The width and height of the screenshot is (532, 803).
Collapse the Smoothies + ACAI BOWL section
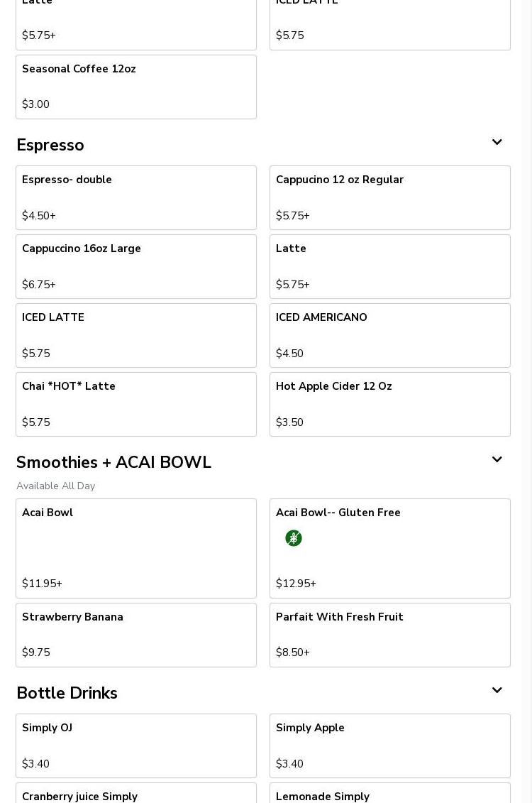[497, 460]
